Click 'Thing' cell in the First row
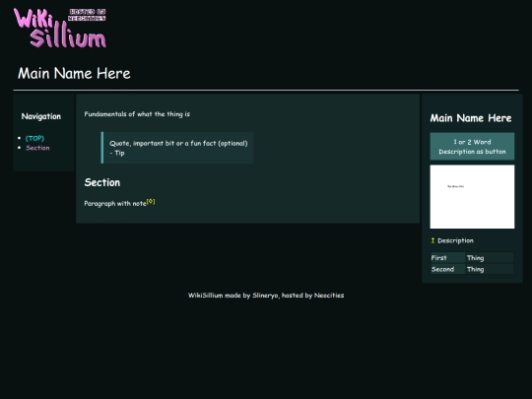532x399 pixels. tap(490, 258)
